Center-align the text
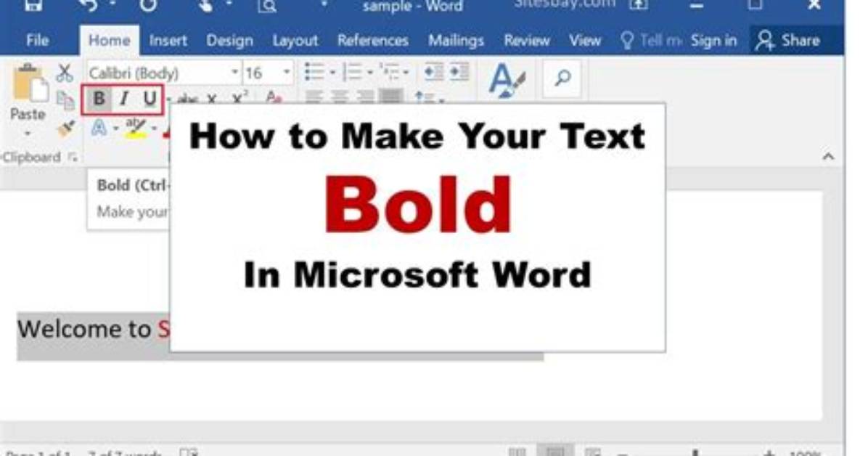The height and width of the screenshot is (456, 868). (x=339, y=97)
